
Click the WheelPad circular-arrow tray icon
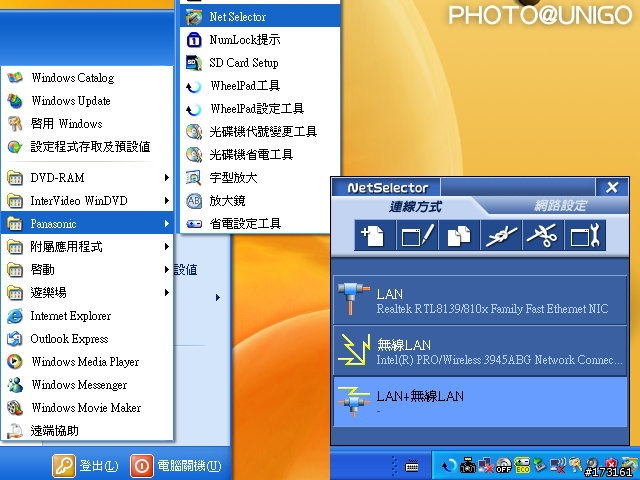point(449,465)
